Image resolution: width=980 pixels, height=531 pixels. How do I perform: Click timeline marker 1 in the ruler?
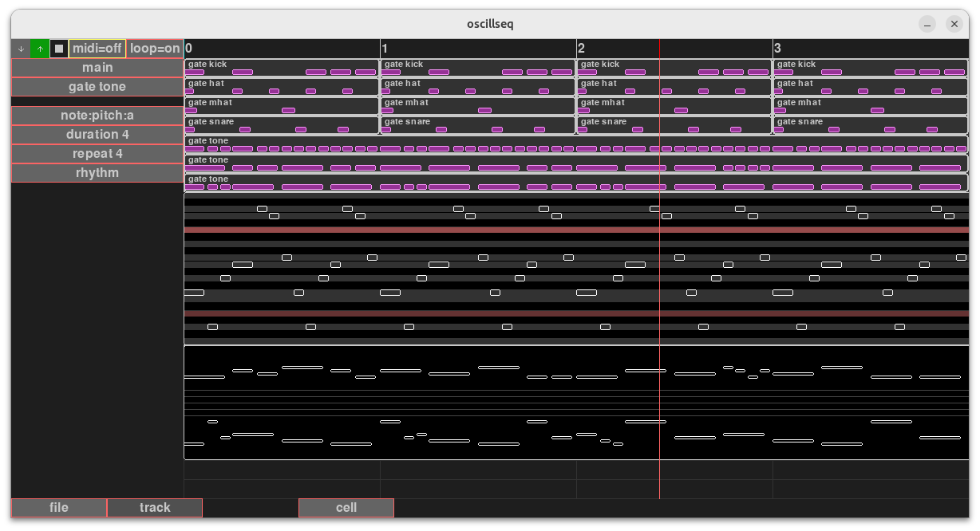pos(385,49)
